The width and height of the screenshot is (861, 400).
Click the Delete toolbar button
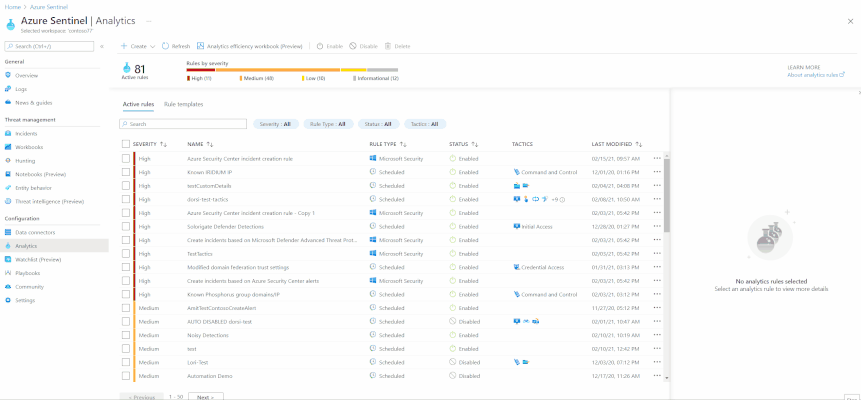[x=397, y=47]
